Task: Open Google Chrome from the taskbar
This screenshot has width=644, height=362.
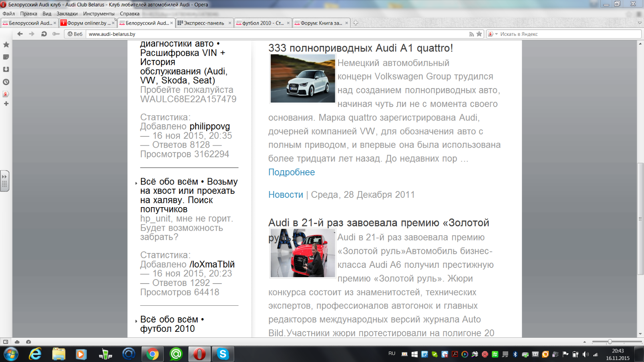Action: pos(152,354)
